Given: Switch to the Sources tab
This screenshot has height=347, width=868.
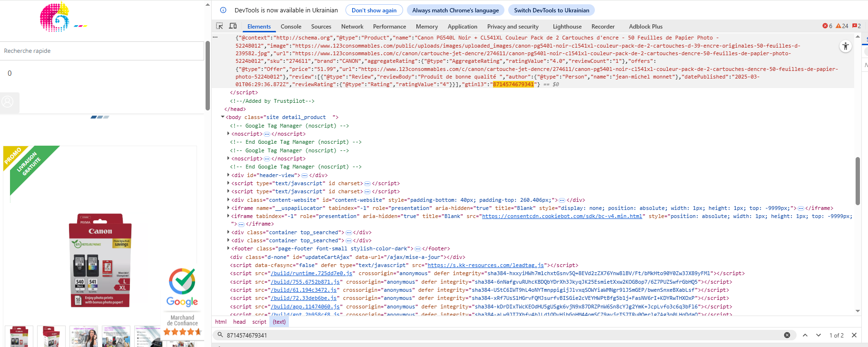Looking at the screenshot, I should pyautogui.click(x=321, y=27).
